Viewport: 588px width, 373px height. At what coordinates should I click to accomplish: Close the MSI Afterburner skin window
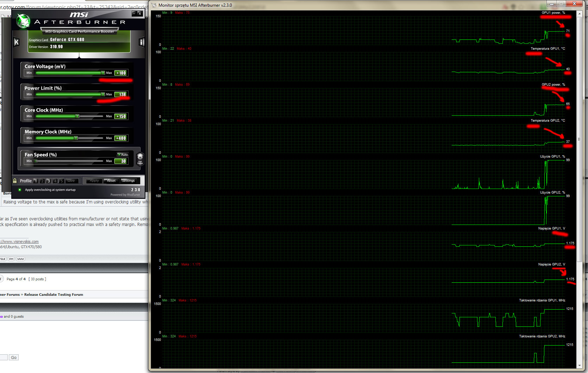tap(140, 13)
